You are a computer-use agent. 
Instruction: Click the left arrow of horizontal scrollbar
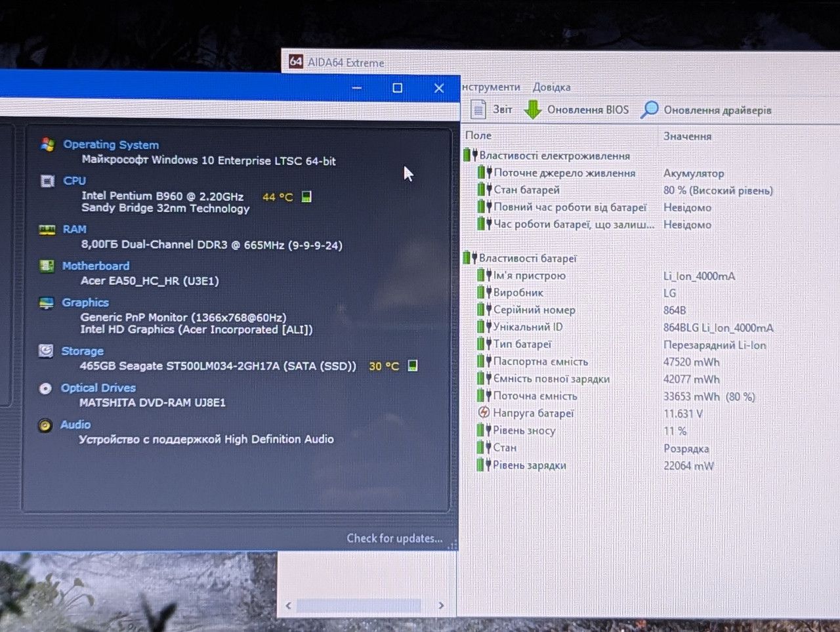(288, 605)
